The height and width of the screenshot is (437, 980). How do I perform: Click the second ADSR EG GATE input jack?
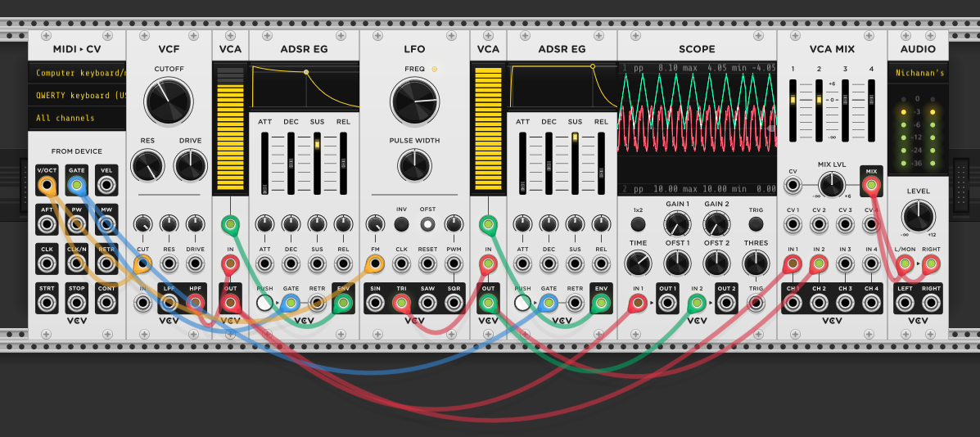pyautogui.click(x=549, y=304)
